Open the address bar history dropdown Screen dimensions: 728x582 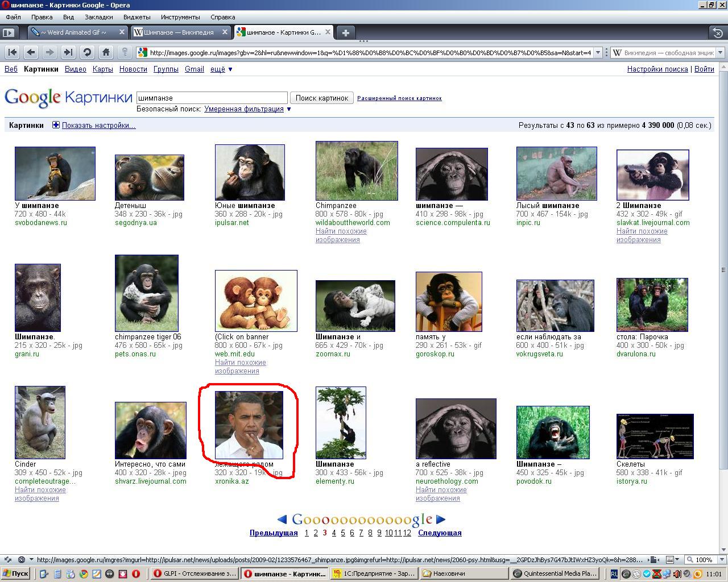[598, 53]
